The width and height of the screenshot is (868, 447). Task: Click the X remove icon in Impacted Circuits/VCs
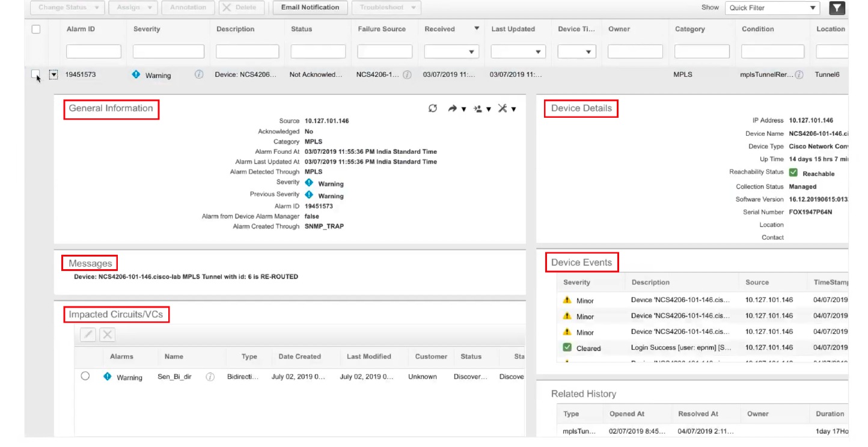(x=106, y=335)
